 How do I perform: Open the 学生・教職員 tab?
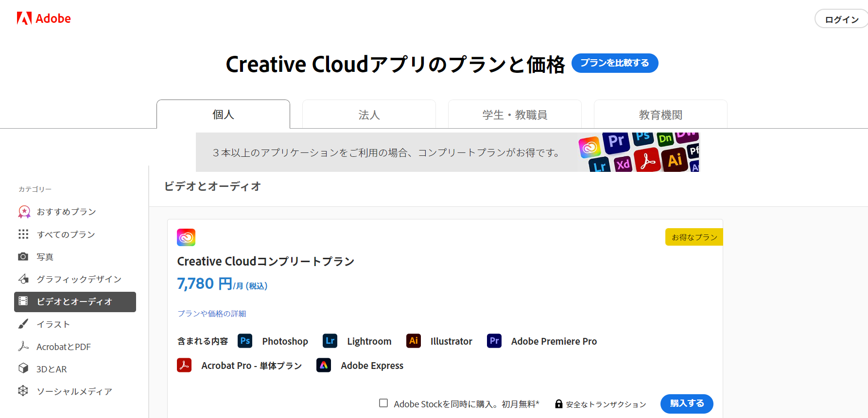(x=515, y=115)
